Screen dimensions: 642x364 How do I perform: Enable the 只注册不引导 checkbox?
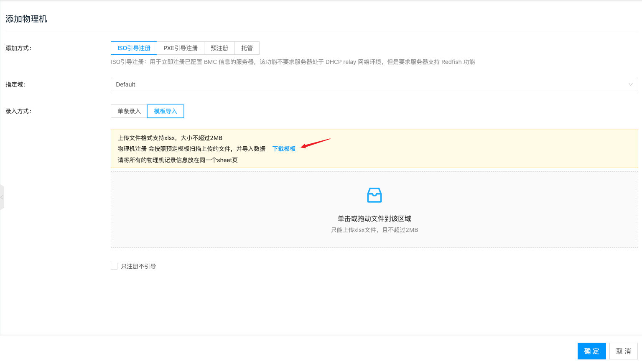(x=114, y=266)
